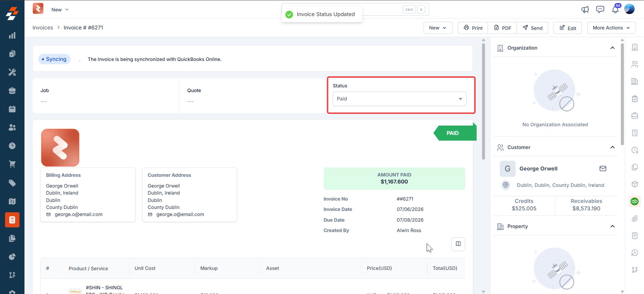
Task: Open notifications bell with 64 badge
Action: tap(615, 9)
